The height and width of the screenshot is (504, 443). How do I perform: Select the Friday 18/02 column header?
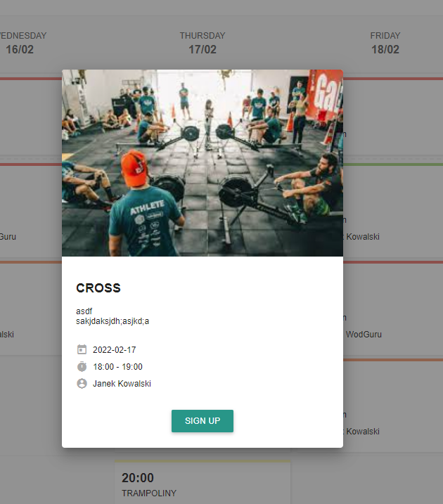click(x=385, y=43)
